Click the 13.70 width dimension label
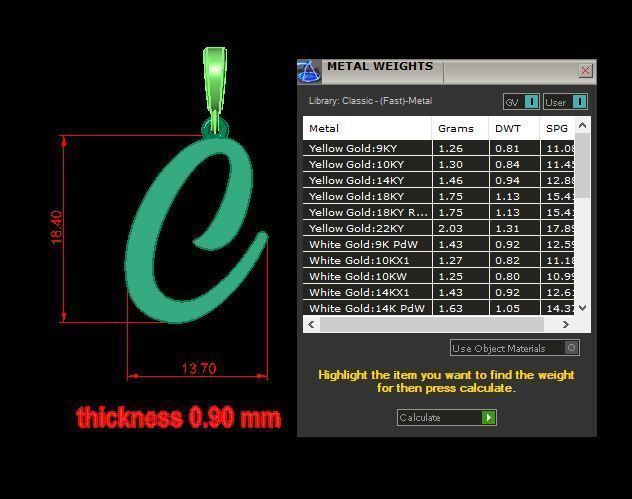Image resolution: width=632 pixels, height=499 pixels. click(x=199, y=368)
